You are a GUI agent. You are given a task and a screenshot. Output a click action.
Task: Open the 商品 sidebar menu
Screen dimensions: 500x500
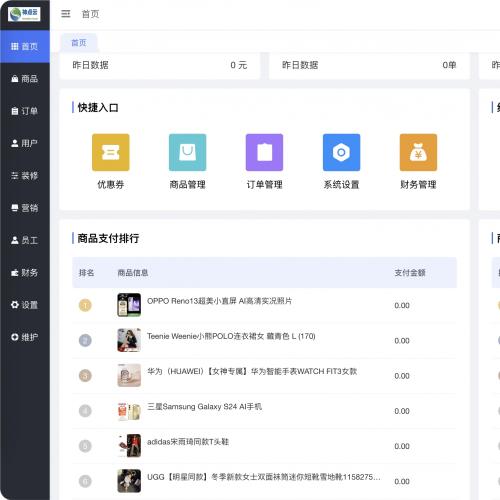click(x=25, y=79)
